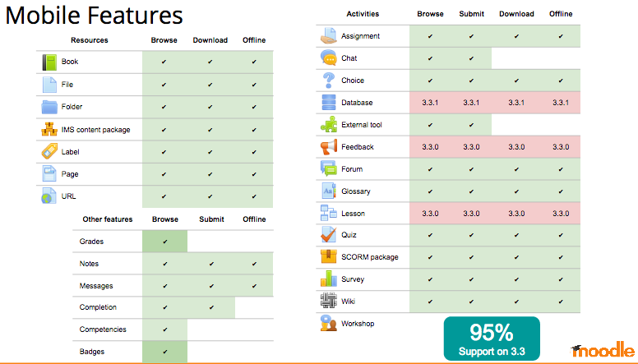Click the Quiz row Offline checkmark
Image resolution: width=638 pixels, height=364 pixels.
click(561, 235)
